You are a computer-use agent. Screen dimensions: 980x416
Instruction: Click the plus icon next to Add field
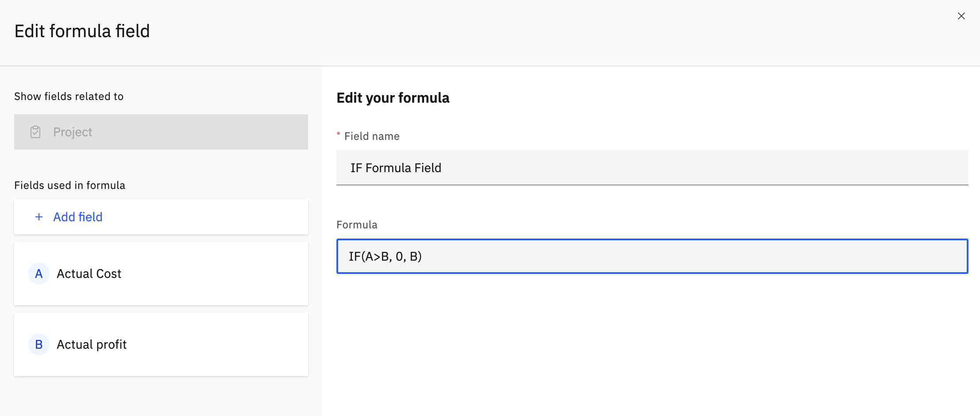tap(39, 217)
